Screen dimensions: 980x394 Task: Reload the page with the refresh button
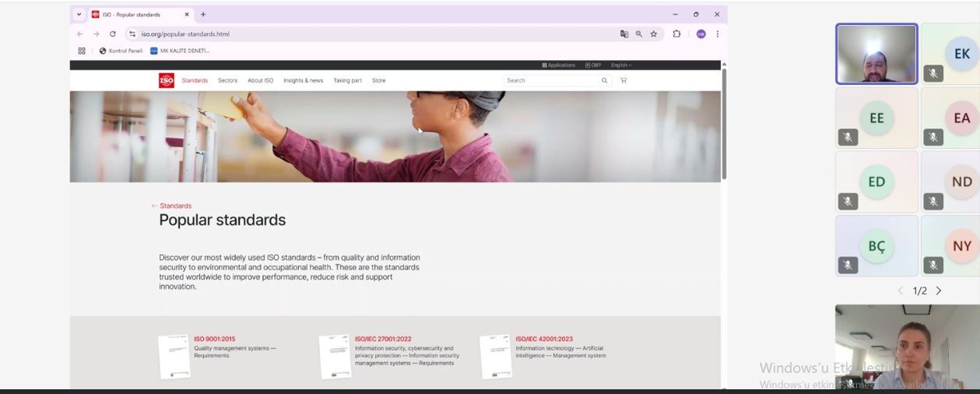click(x=113, y=34)
